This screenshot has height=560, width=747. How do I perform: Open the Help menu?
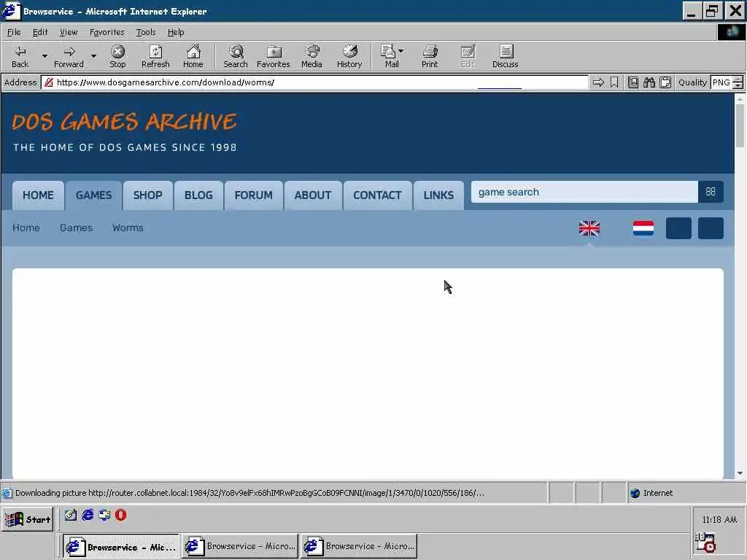[176, 32]
